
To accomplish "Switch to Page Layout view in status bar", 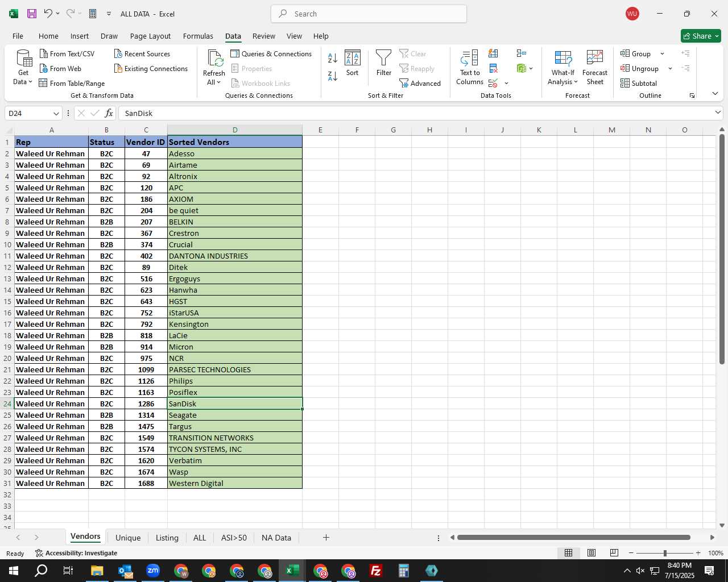I will tap(591, 553).
